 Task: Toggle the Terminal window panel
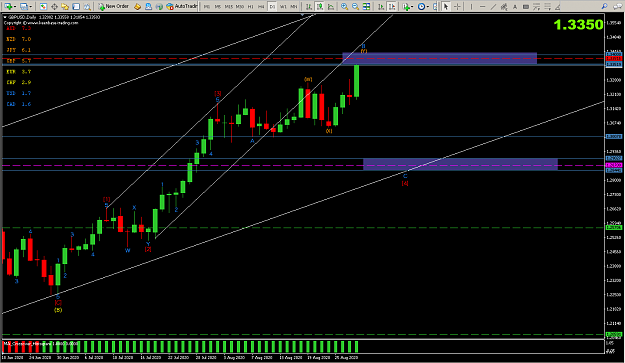pyautogui.click(x=76, y=6)
